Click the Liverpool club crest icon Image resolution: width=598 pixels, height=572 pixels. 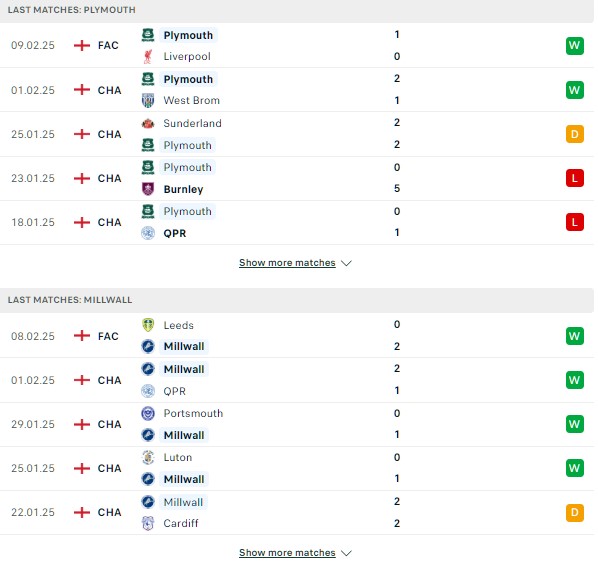tap(148, 56)
